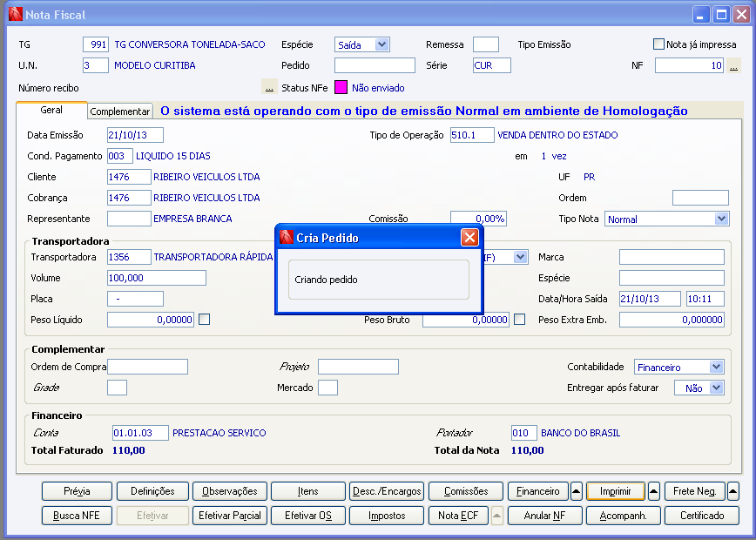Screen dimensions: 756x540
Task: Focus the Remessa input field
Action: pyautogui.click(x=485, y=44)
